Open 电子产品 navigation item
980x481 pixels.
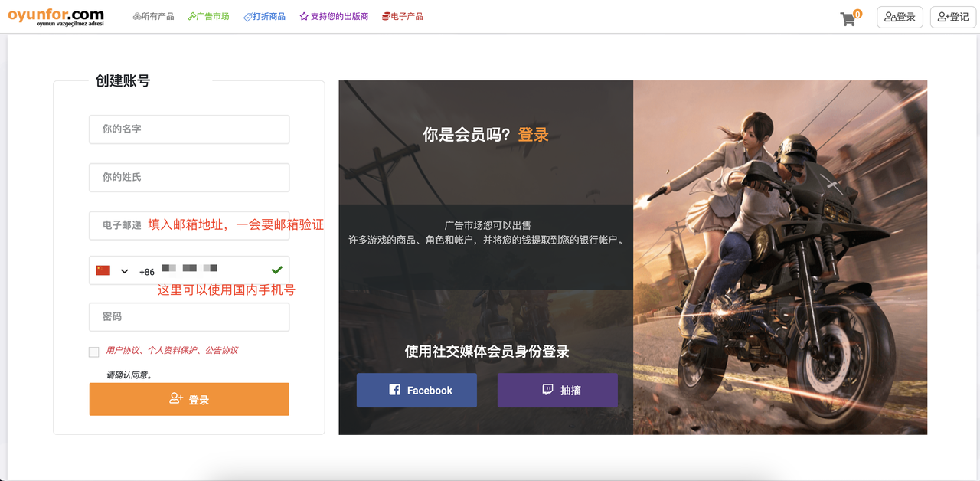pos(402,17)
